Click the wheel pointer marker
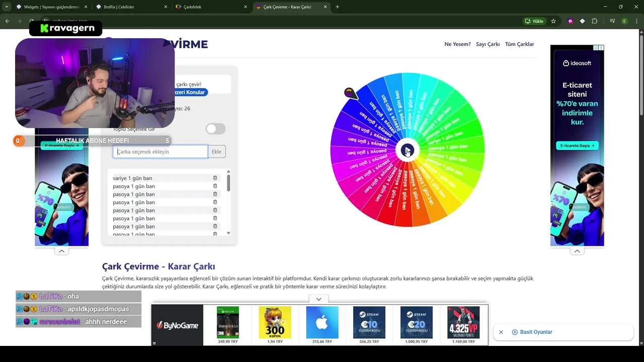The image size is (644, 362). (350, 93)
